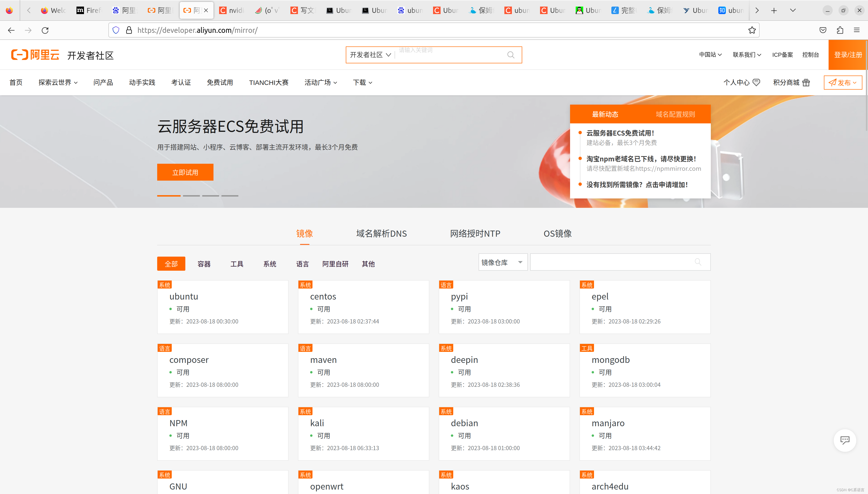Viewport: 868px width, 494px height.
Task: Click the URL address bar
Action: pyautogui.click(x=434, y=30)
